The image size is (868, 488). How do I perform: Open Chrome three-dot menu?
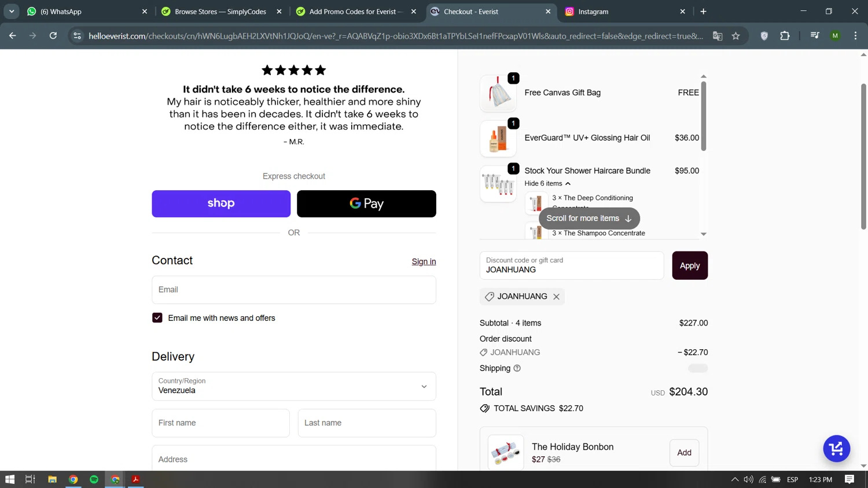point(855,36)
